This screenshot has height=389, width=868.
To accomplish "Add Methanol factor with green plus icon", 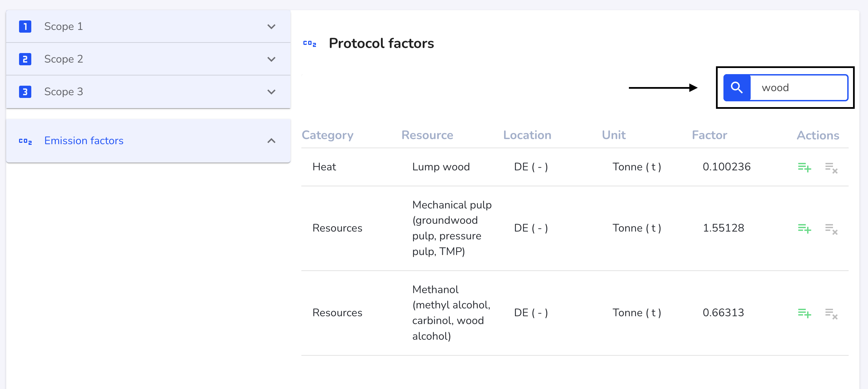I will tap(804, 313).
